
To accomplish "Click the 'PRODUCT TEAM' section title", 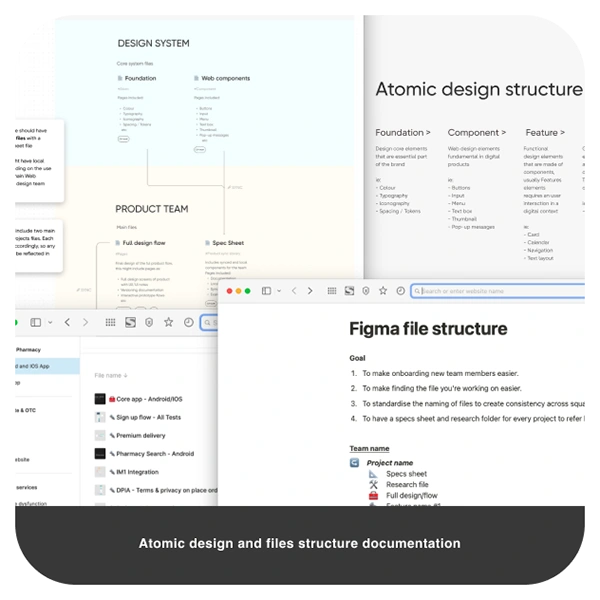I will 152,209.
